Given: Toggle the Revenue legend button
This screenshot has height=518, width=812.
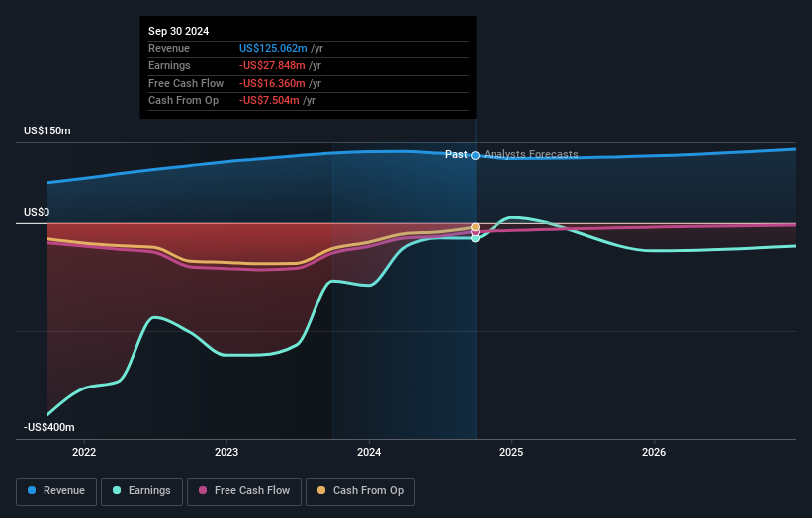Looking at the screenshot, I should coord(56,491).
